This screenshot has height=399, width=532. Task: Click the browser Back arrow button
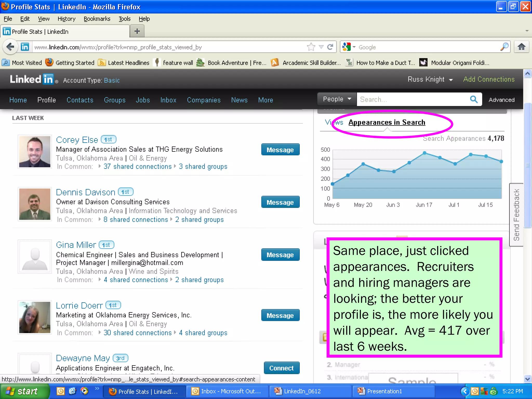pyautogui.click(x=10, y=47)
